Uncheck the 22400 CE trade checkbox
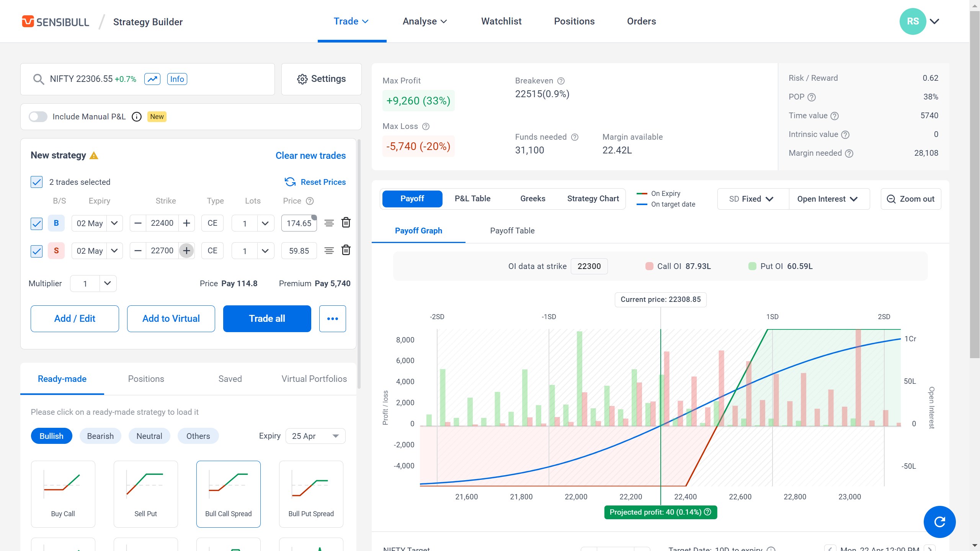The width and height of the screenshot is (980, 551). 36,223
